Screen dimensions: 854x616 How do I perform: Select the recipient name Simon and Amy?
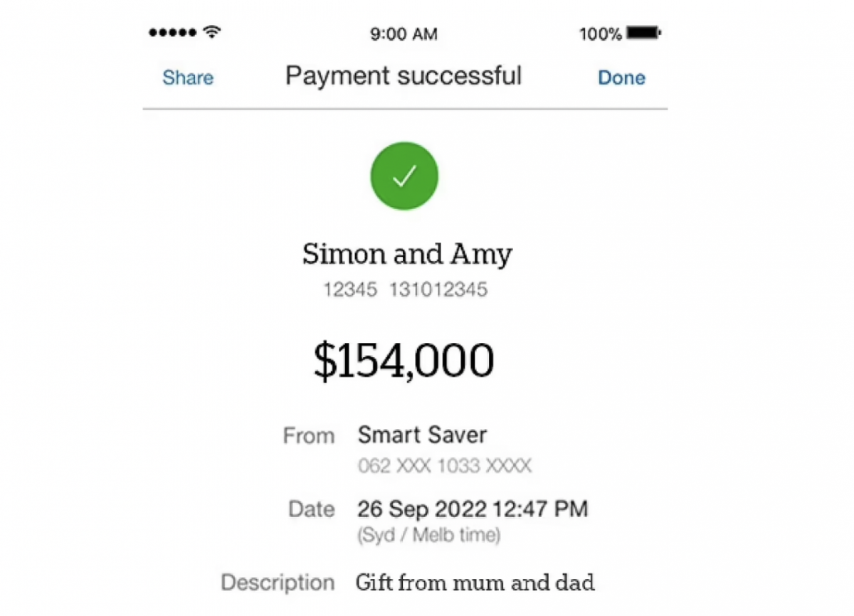(407, 254)
